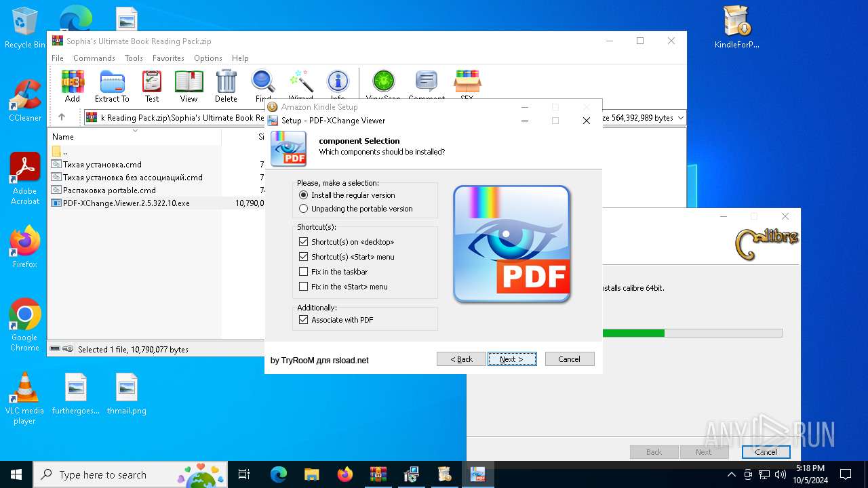Select PDF-XChange.Viewer.2.5.322.10.exe file
This screenshot has width=868, height=488.
point(157,203)
